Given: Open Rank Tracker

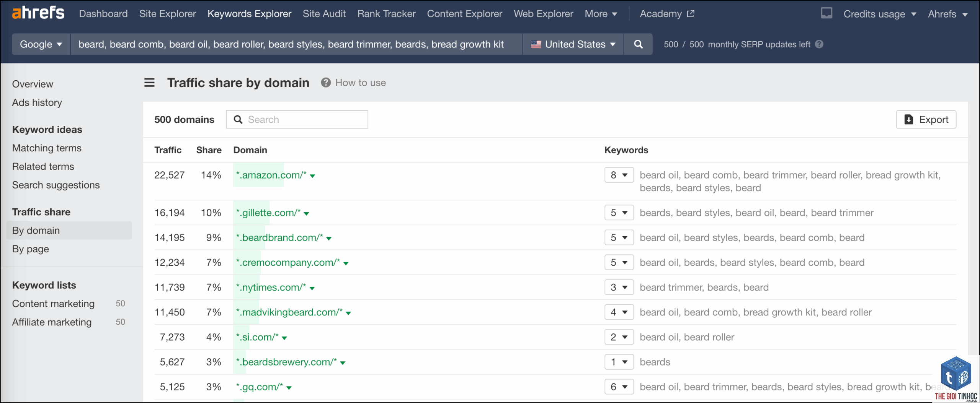Looking at the screenshot, I should [386, 14].
